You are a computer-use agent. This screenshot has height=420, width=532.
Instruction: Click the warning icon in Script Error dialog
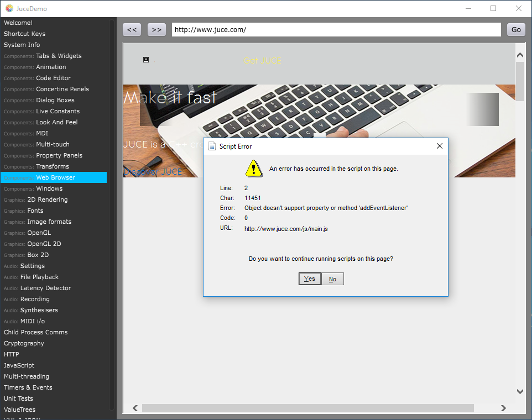[x=253, y=168]
